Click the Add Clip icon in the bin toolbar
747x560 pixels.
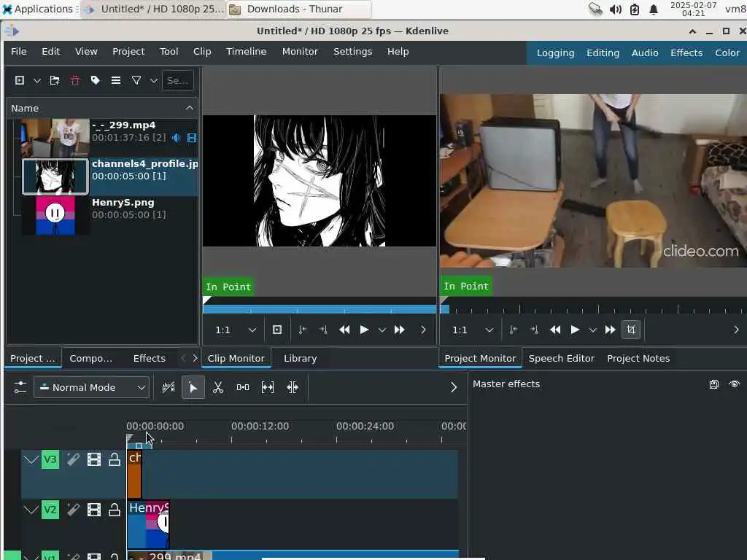click(x=20, y=80)
